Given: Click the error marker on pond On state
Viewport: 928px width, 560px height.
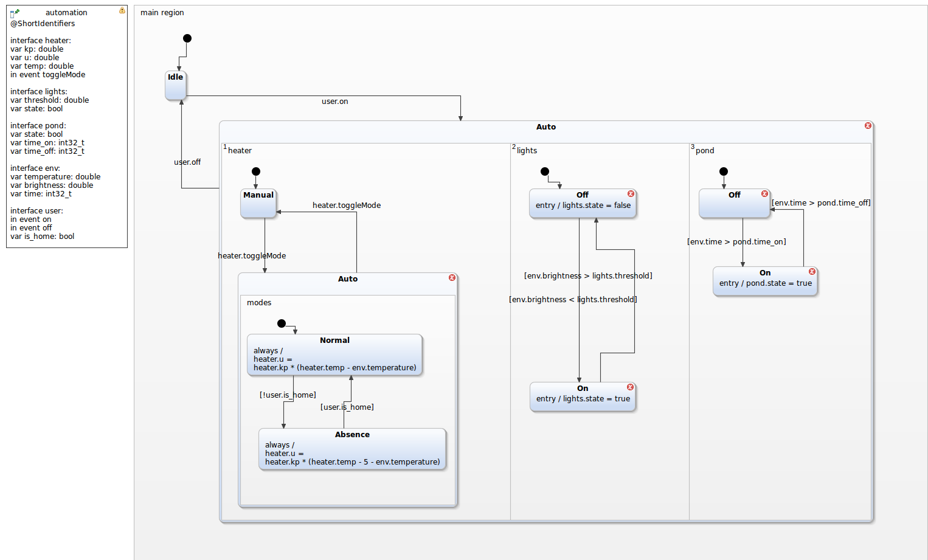Looking at the screenshot, I should [x=812, y=272].
